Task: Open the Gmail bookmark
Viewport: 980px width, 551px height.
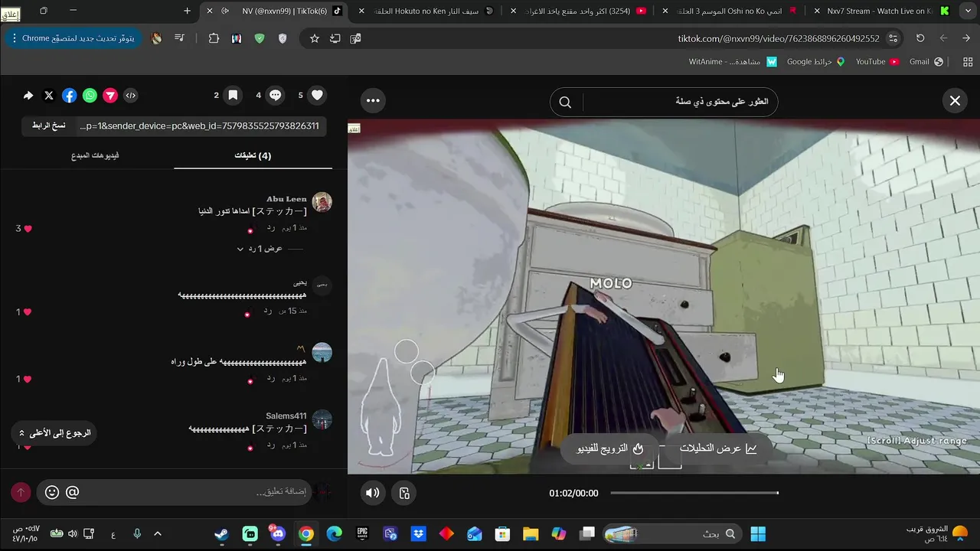Action: (926, 62)
